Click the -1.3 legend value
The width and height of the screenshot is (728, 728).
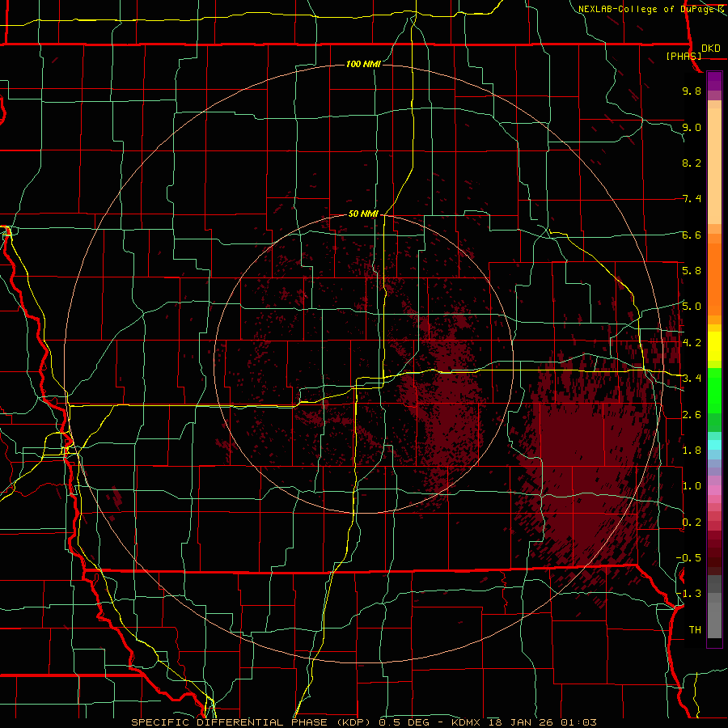click(x=688, y=594)
